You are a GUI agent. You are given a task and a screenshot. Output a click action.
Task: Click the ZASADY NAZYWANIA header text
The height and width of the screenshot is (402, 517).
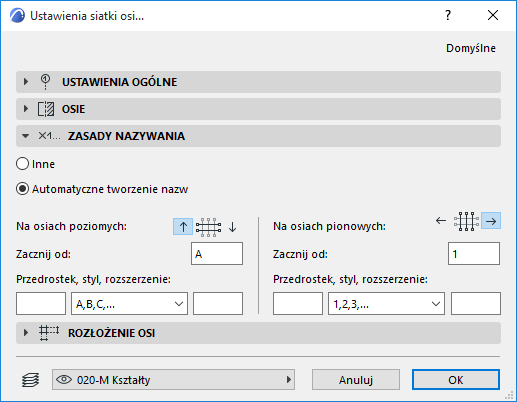[x=126, y=136]
